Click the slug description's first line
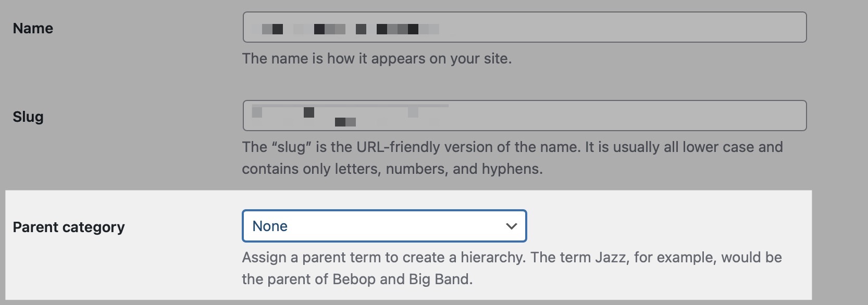This screenshot has width=868, height=305. [x=512, y=147]
